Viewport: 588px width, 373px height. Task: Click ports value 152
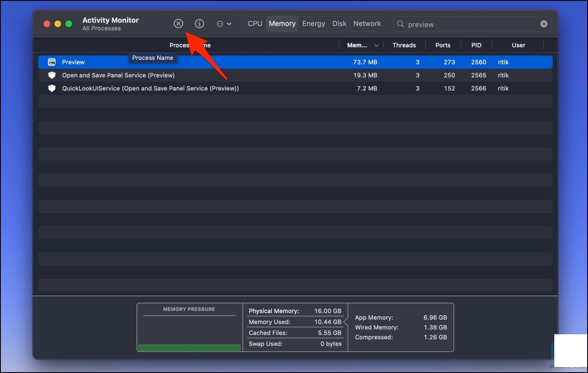coord(449,88)
